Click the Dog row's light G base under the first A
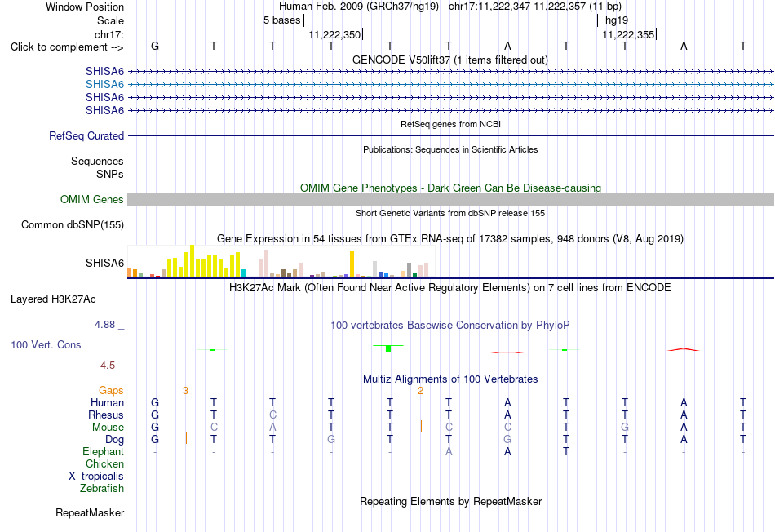The width and height of the screenshot is (775, 532). 507,440
